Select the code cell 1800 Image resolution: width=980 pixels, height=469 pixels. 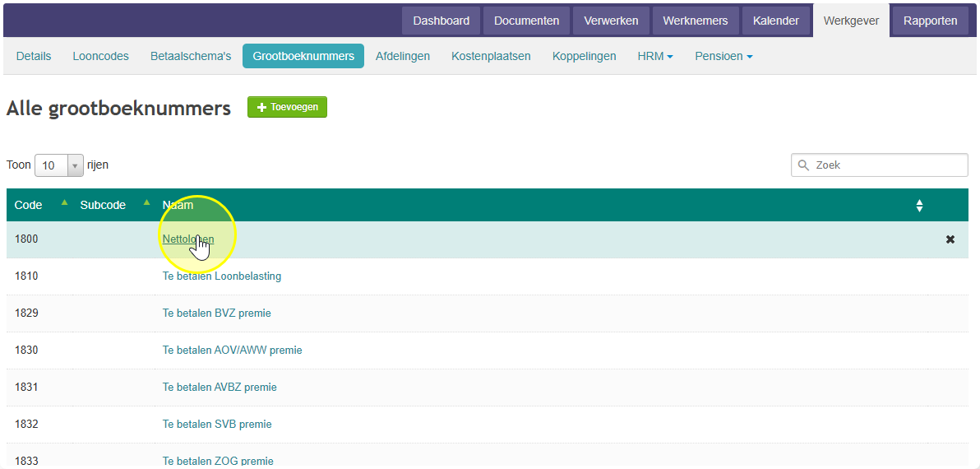point(26,239)
